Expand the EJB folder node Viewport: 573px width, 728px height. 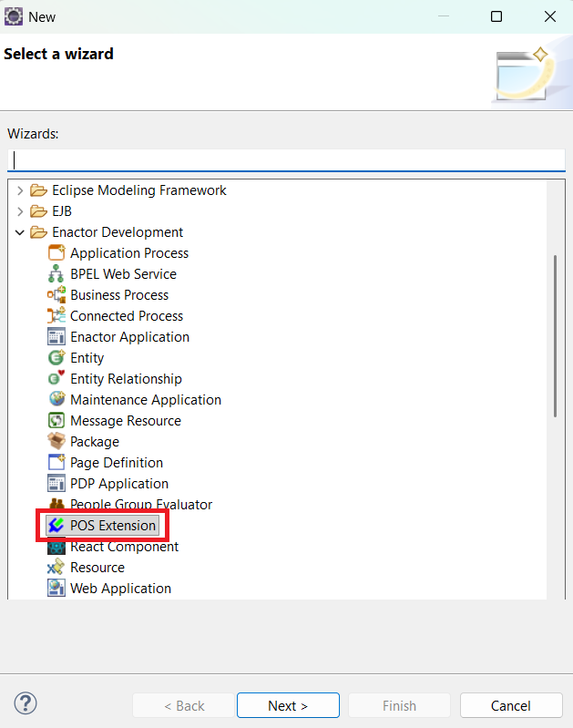20,211
